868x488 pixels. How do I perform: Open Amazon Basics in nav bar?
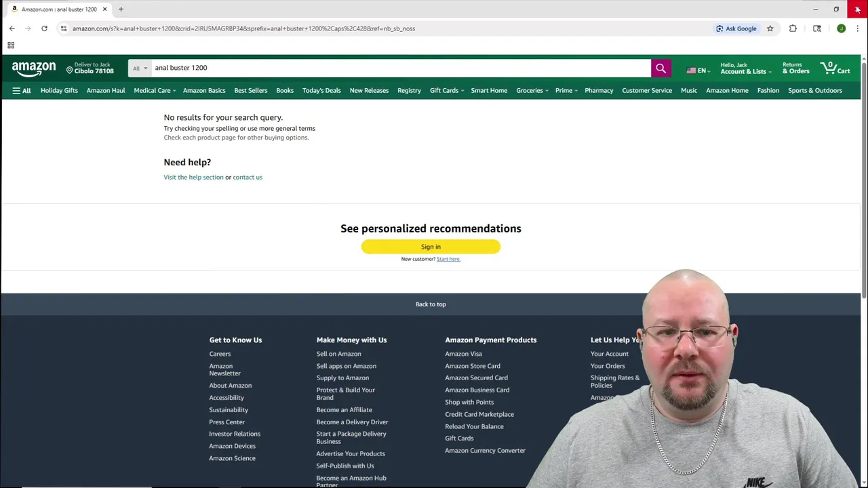(204, 90)
